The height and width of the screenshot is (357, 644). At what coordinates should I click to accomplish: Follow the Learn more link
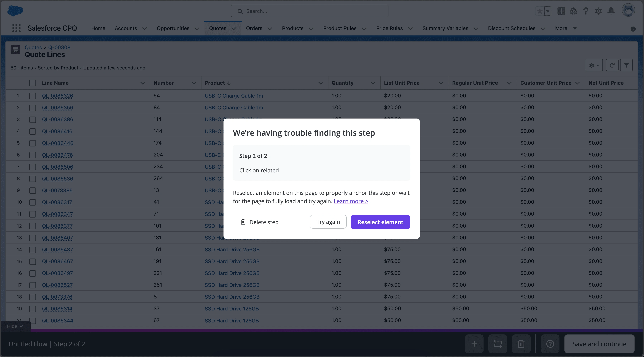tap(351, 201)
